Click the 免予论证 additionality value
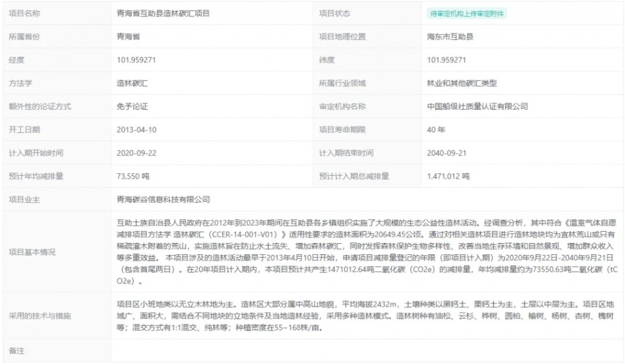 [132, 107]
